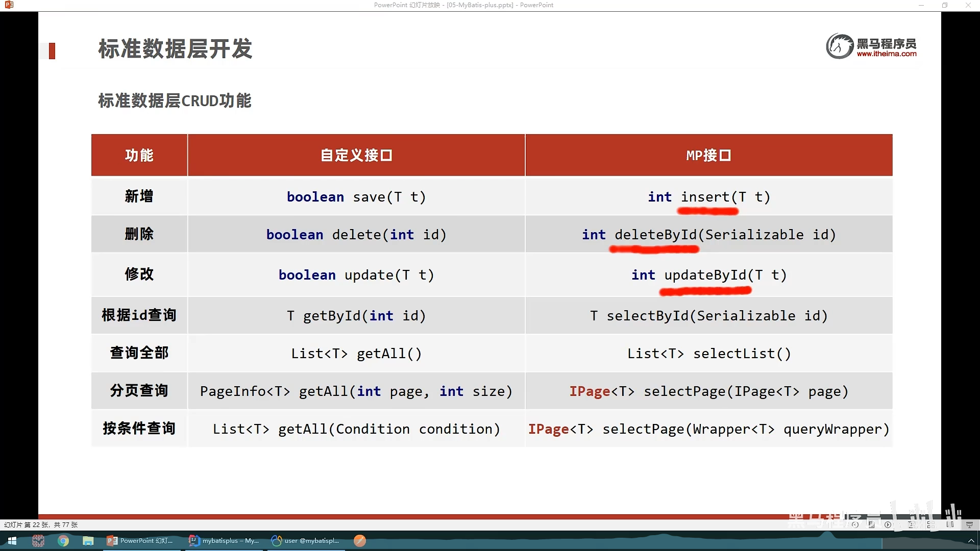This screenshot has height=551, width=980.
Task: Open the orange Postman taskbar icon
Action: tap(360, 541)
